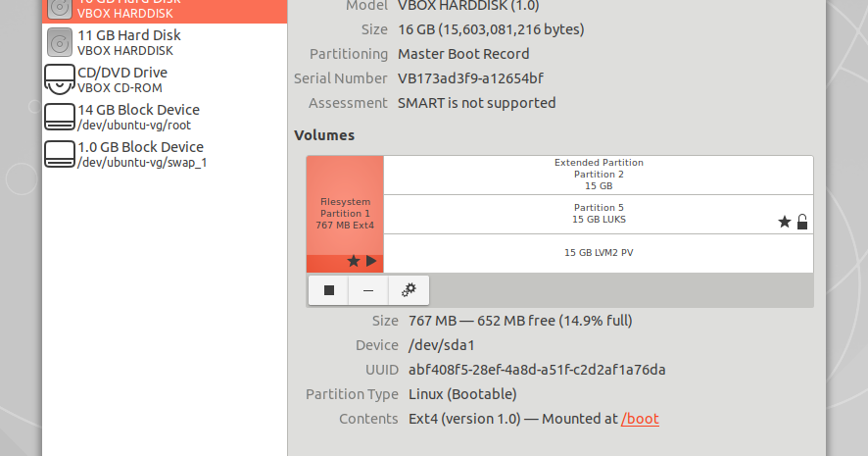This screenshot has width=868, height=456.
Task: Click the play triangle icon on Partition 1
Action: tap(371, 261)
